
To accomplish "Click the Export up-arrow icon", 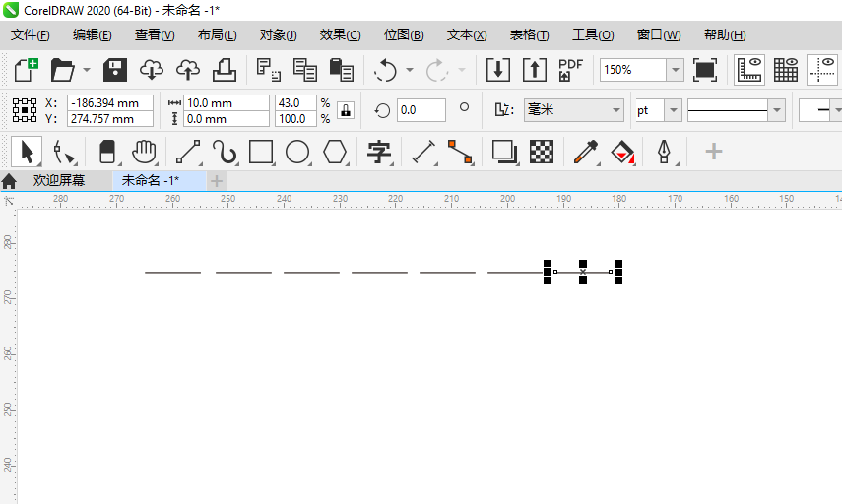I will click(x=535, y=70).
